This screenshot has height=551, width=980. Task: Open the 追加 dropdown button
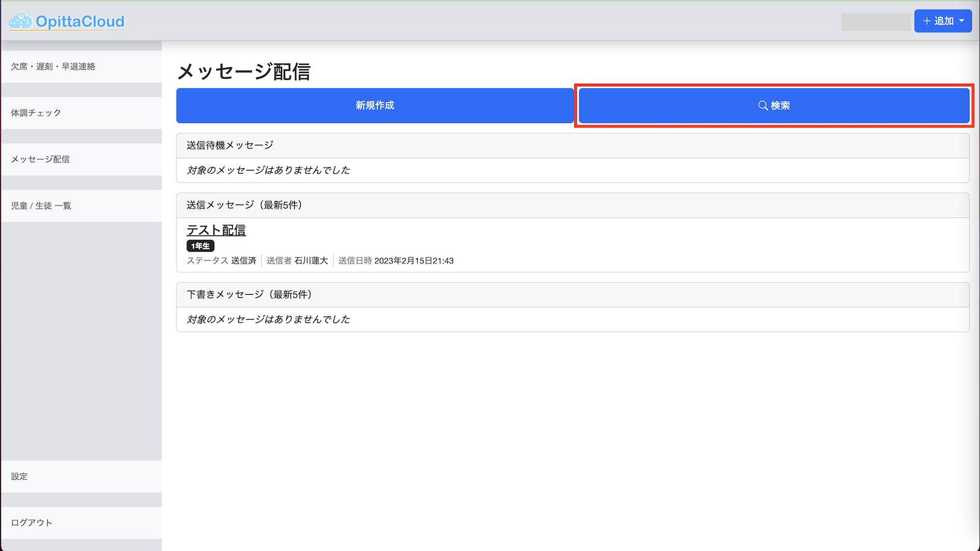pos(943,21)
